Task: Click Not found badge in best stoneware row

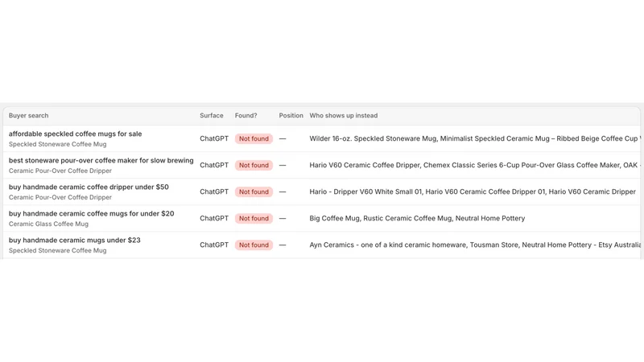Action: coord(254,165)
